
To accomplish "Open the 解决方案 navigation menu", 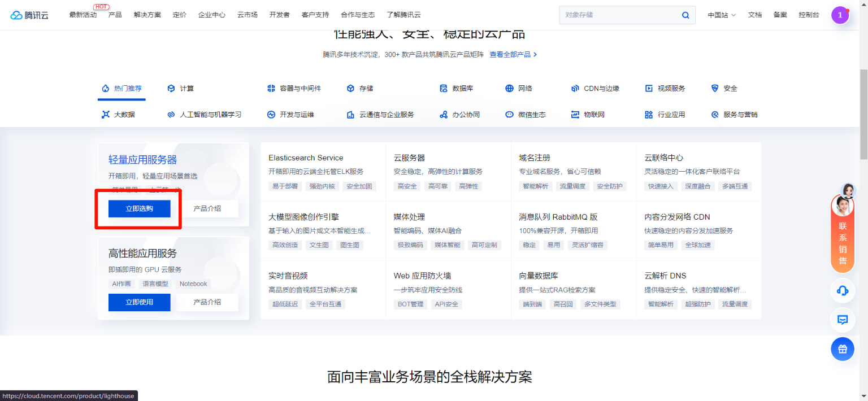I will pos(147,15).
